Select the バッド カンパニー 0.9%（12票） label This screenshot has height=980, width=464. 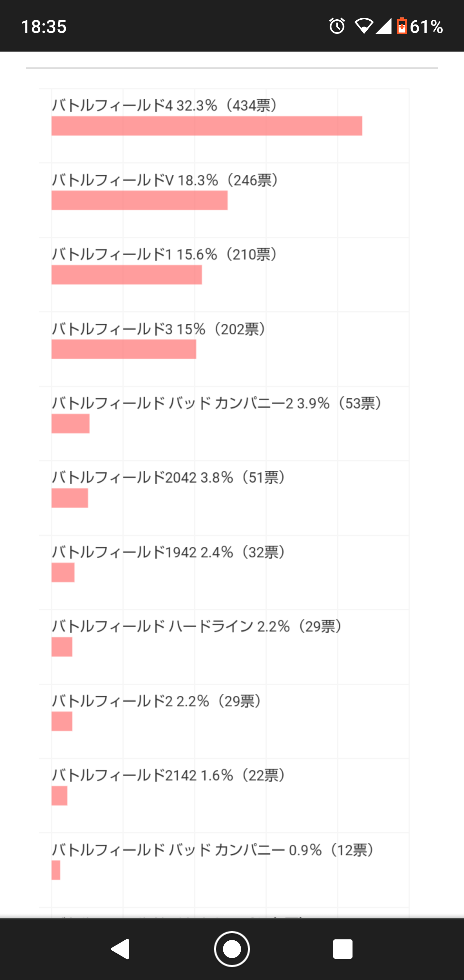(x=214, y=850)
